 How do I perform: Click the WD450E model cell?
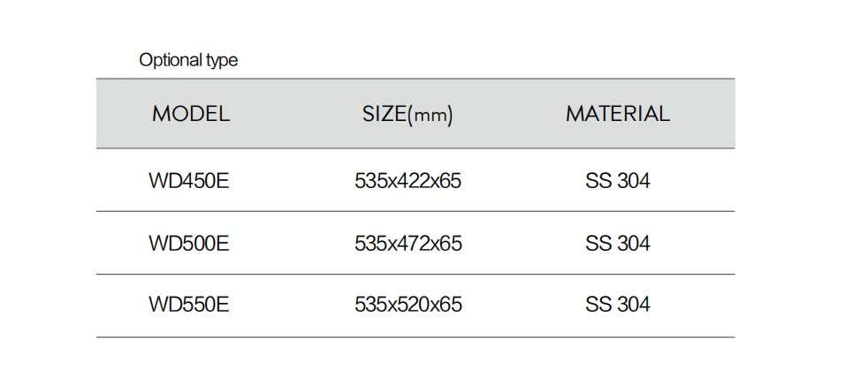(x=189, y=181)
